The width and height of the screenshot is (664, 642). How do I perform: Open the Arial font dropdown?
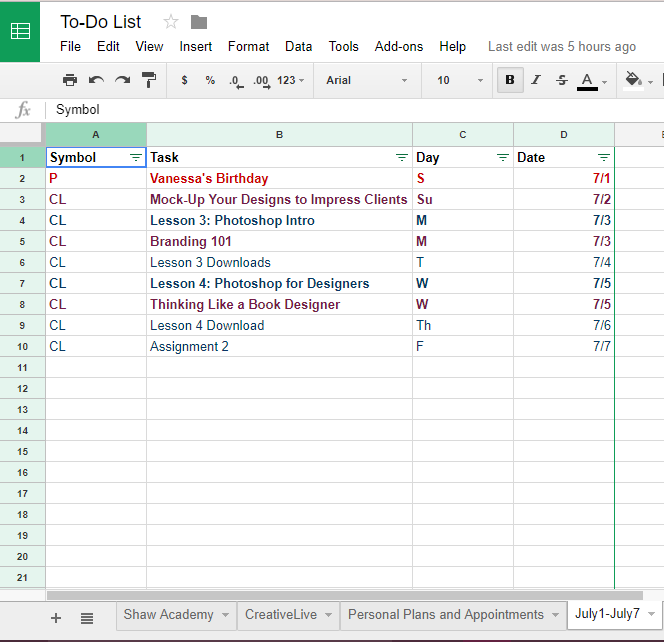tap(367, 80)
